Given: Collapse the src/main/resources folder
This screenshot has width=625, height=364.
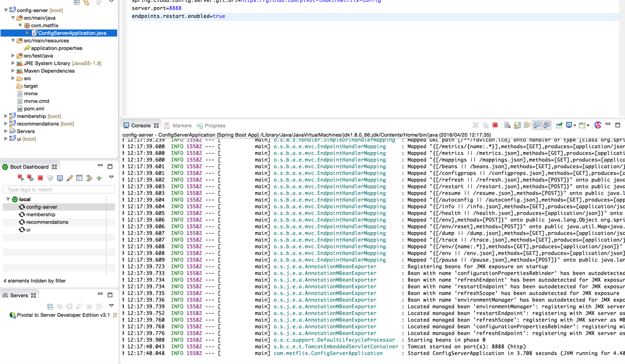Looking at the screenshot, I should click(13, 40).
